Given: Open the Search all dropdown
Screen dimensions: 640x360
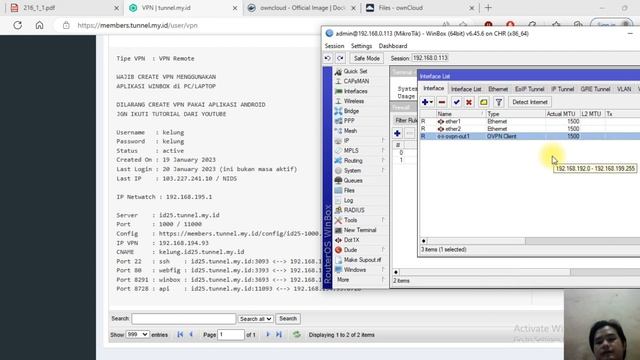Looking at the screenshot, I should tap(256, 319).
